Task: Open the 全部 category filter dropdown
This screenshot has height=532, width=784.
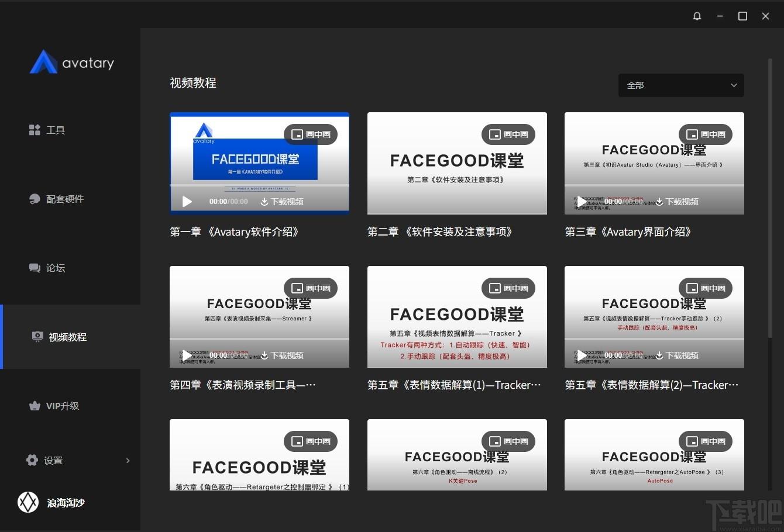Action: click(681, 85)
